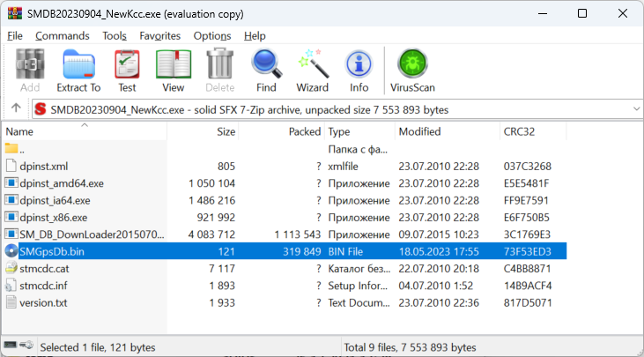
Task: Sort files by Size column
Action: (x=226, y=131)
